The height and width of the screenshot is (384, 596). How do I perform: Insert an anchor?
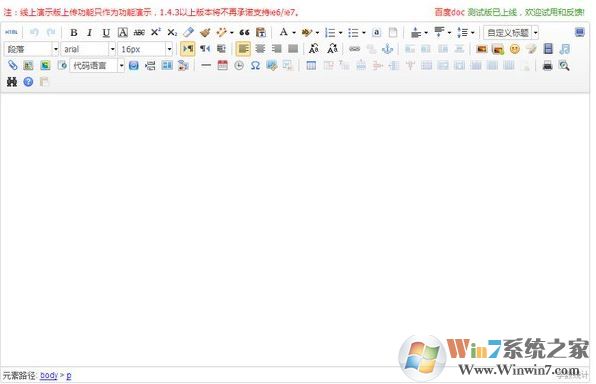[x=387, y=49]
